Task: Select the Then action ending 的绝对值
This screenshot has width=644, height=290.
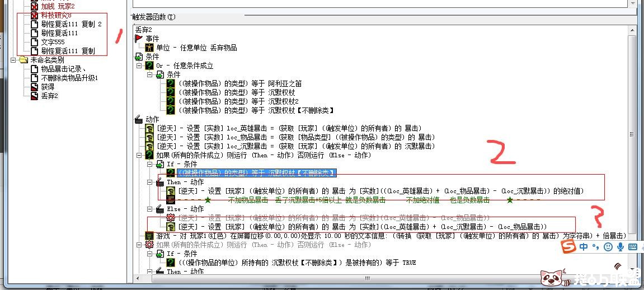Action: (x=380, y=191)
